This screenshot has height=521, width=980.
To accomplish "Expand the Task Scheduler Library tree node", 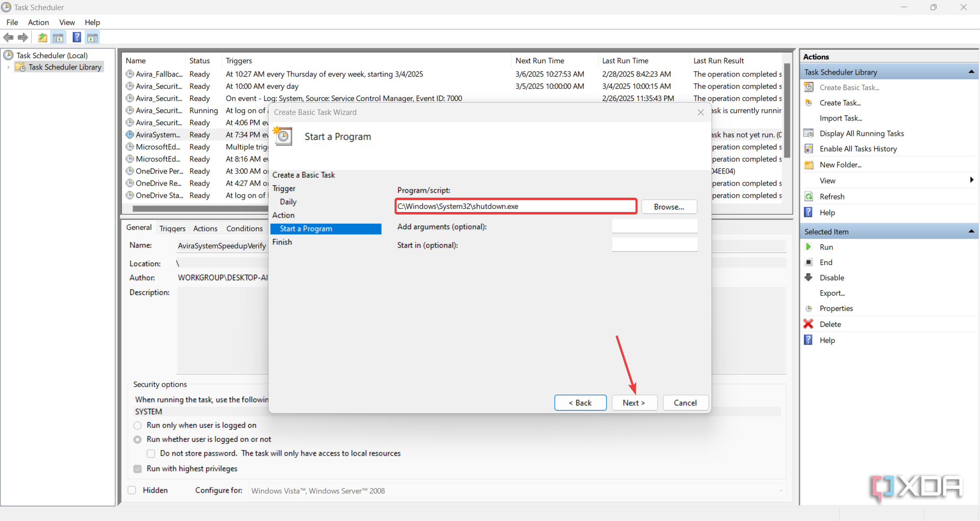I will point(8,67).
